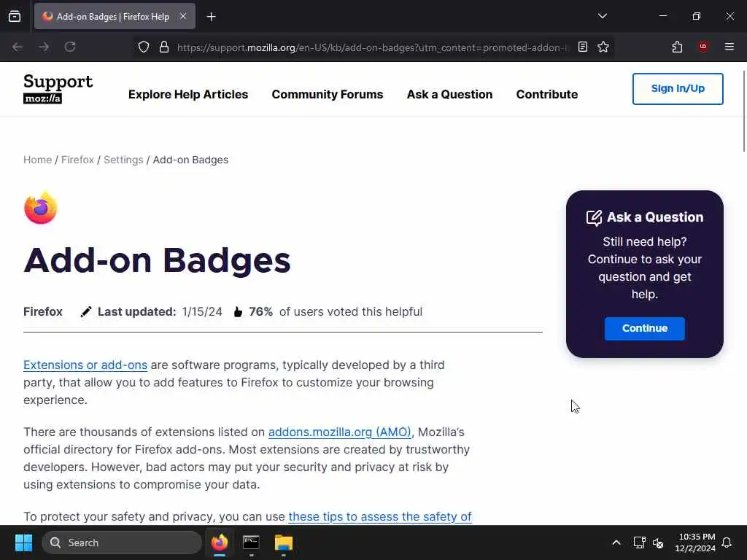
Task: Expand the list all tabs chevron
Action: 602,16
